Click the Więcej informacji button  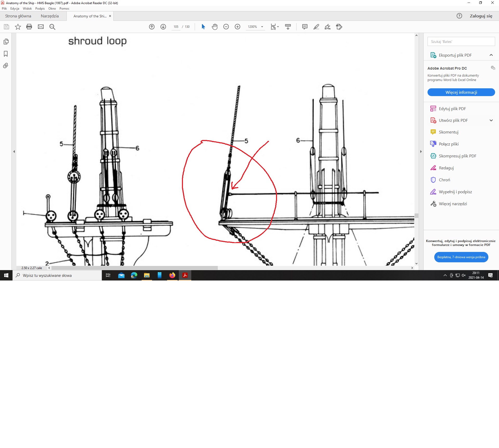point(461,92)
